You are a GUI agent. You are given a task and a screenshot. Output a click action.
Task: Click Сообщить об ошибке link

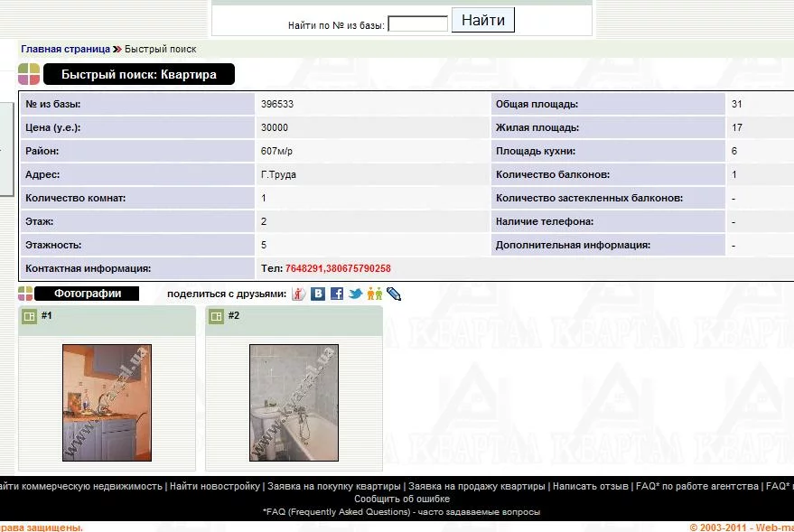402,499
